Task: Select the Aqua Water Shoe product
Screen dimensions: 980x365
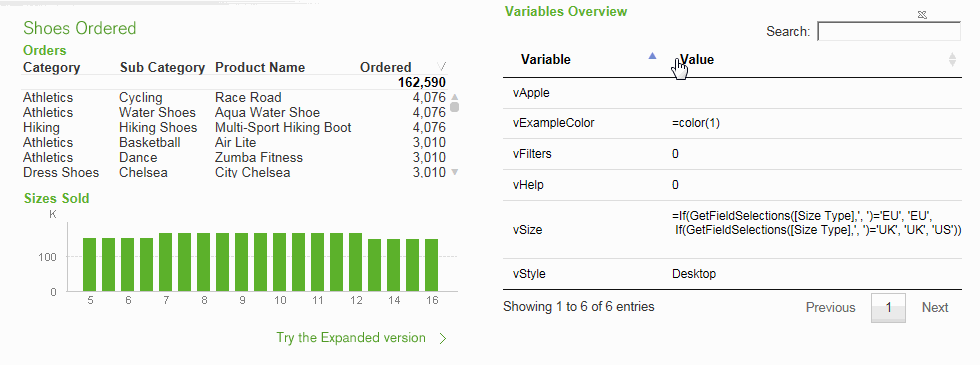Action: (x=268, y=112)
